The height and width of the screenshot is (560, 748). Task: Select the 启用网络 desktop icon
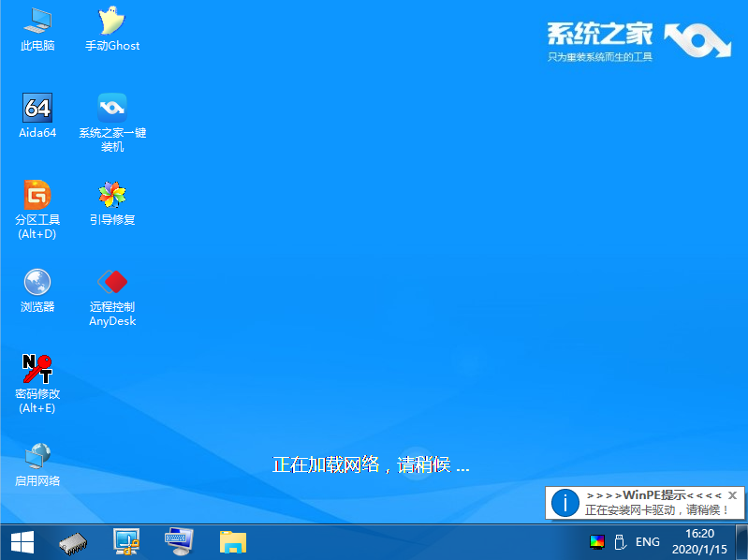37,464
